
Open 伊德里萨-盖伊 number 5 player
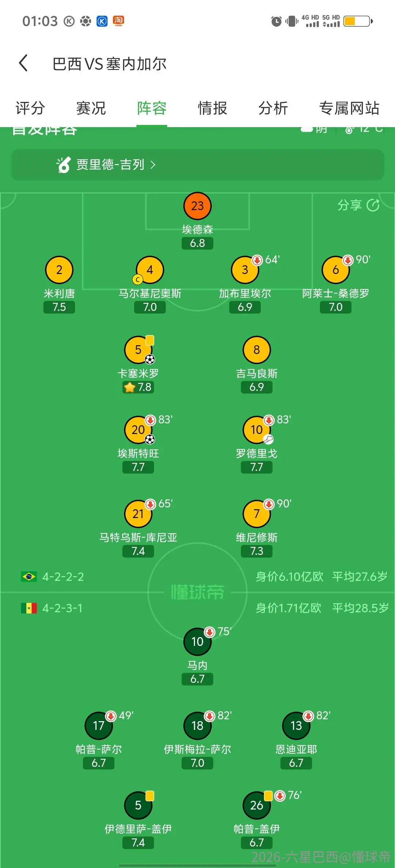click(x=138, y=805)
